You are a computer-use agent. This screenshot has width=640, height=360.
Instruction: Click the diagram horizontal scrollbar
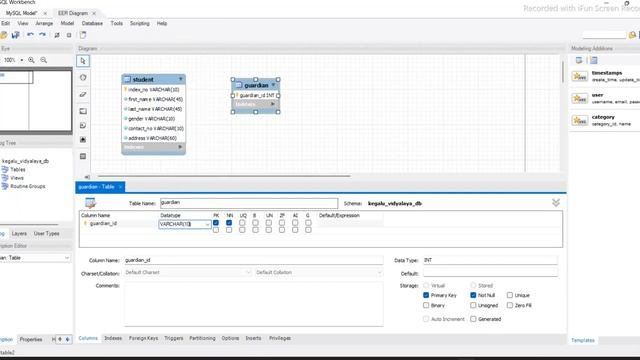tap(224, 176)
